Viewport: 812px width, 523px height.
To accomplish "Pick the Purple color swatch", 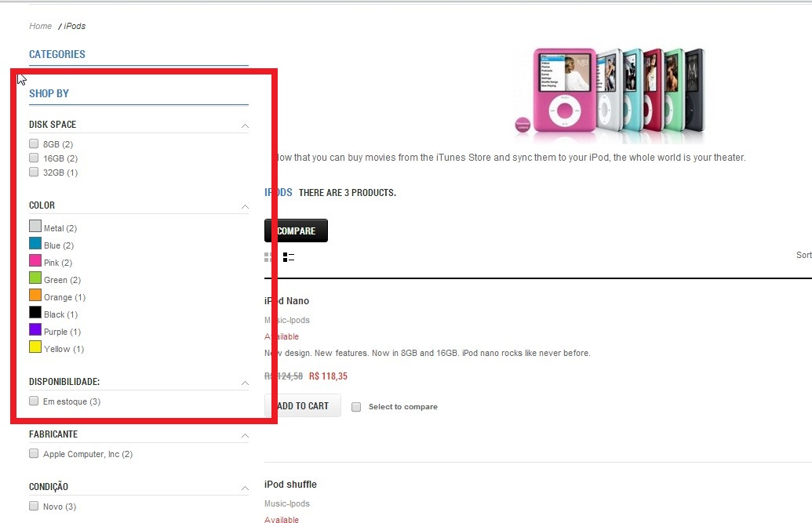I will click(35, 329).
